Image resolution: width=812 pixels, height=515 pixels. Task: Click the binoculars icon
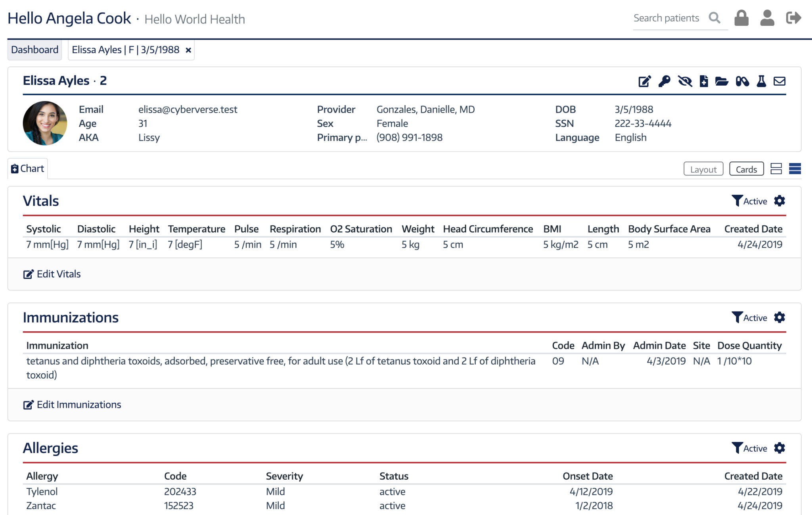click(742, 81)
